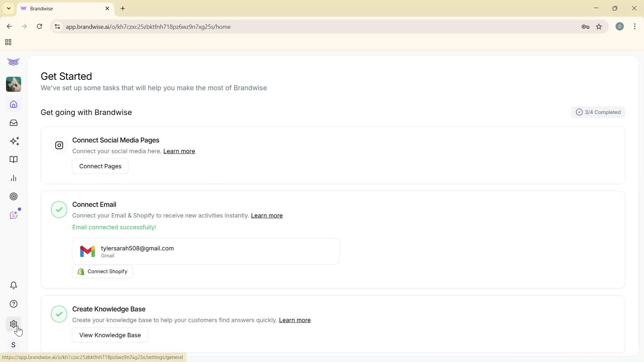Open the Inbox from the sidebar
The height and width of the screenshot is (362, 644).
13,123
